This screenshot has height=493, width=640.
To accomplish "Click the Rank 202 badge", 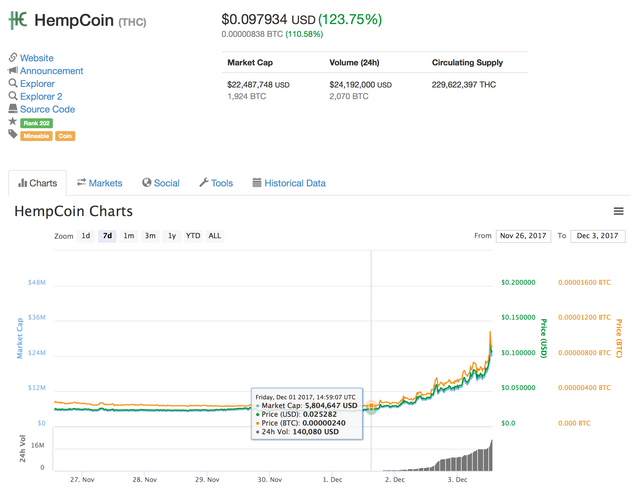I will 36,123.
